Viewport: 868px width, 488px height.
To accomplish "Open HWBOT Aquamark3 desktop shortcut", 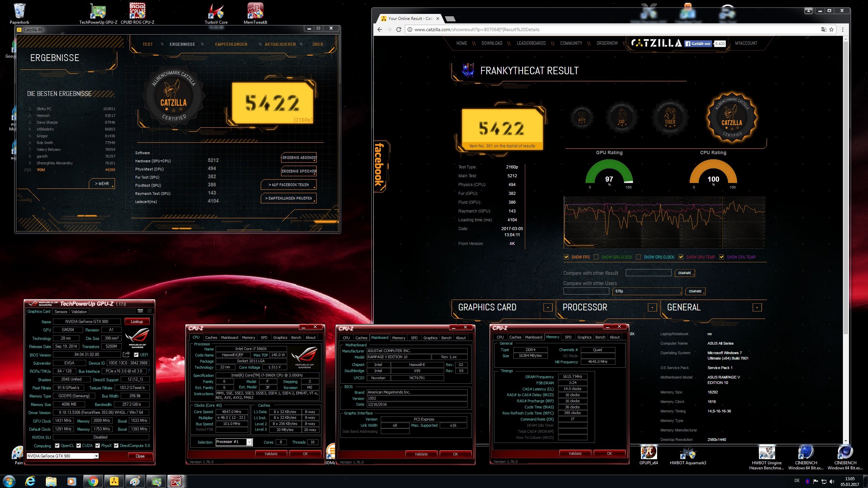I will (688, 455).
